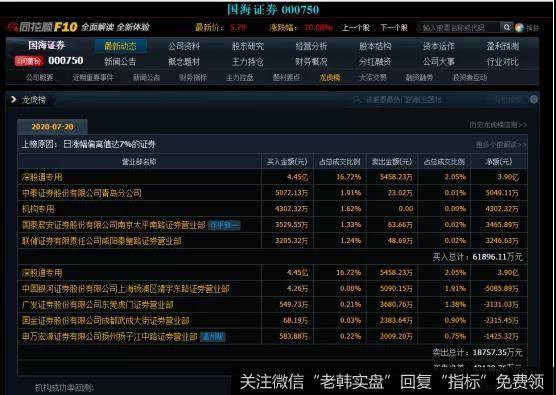Click the search field in the 龙虎榜 header bar

tap(418, 100)
